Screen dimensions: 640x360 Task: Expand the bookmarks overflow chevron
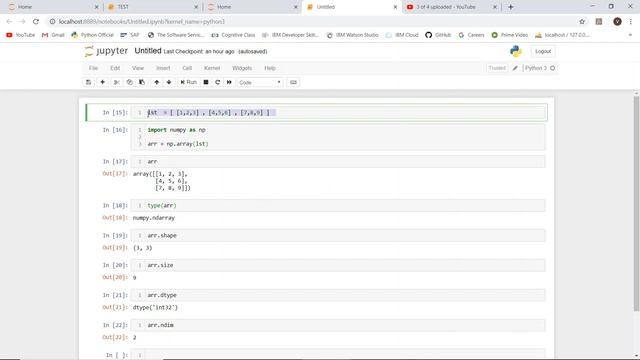630,35
